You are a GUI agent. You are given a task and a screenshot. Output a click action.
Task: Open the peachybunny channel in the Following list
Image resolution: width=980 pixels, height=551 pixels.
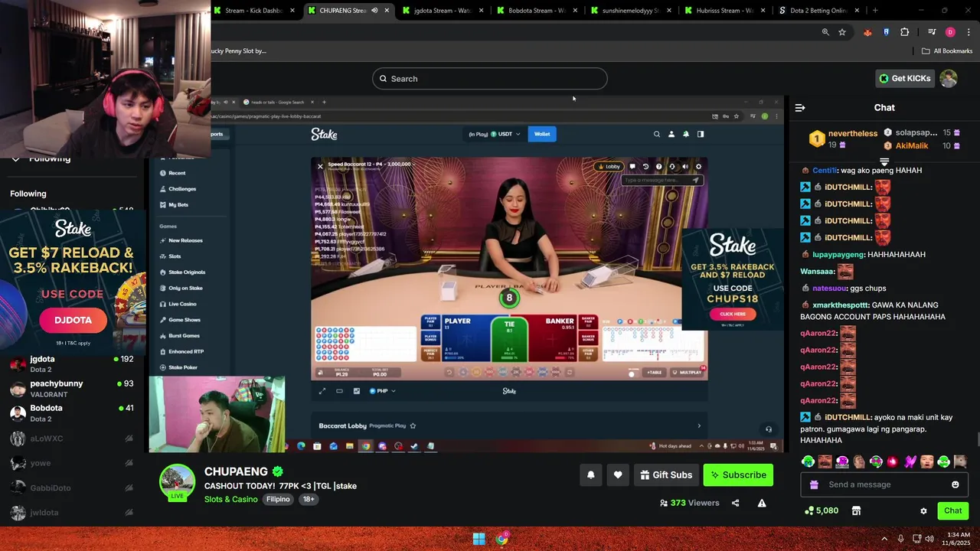[x=72, y=388]
